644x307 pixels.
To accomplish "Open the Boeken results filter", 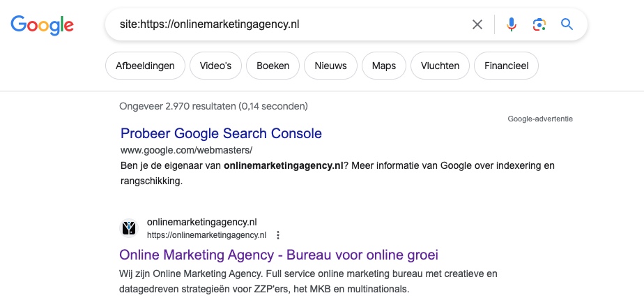I will [x=273, y=66].
